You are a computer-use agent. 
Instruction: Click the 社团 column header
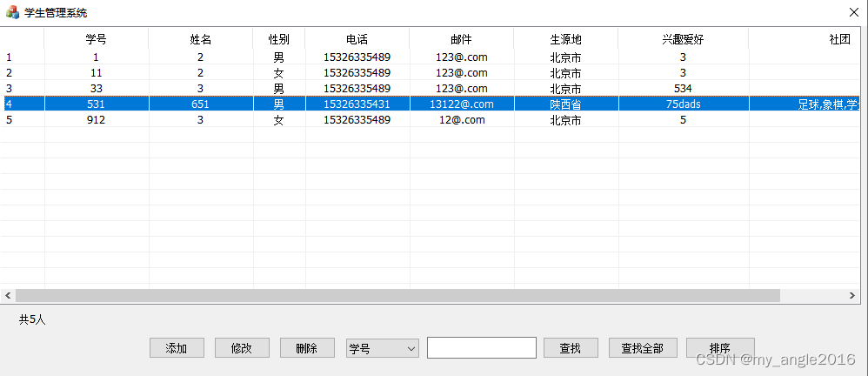point(805,39)
